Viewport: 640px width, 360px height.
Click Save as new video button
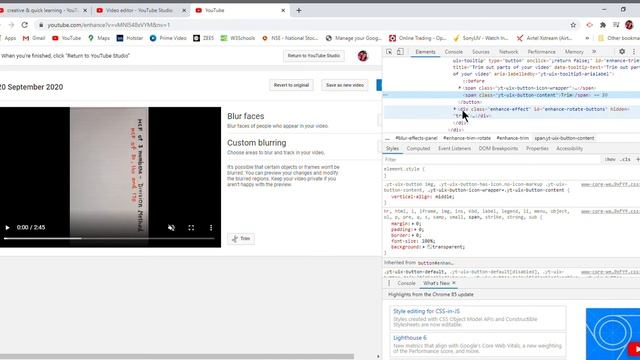pos(344,85)
